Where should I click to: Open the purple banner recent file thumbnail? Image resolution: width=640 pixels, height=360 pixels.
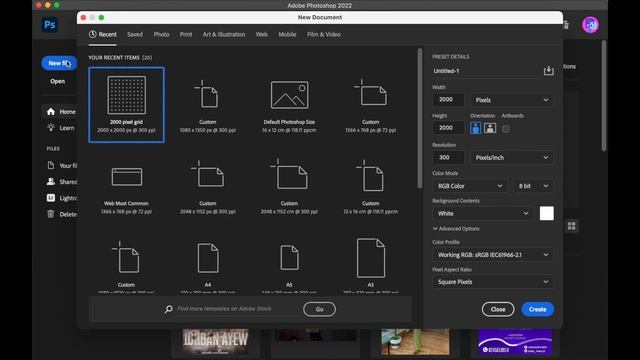coord(515,341)
